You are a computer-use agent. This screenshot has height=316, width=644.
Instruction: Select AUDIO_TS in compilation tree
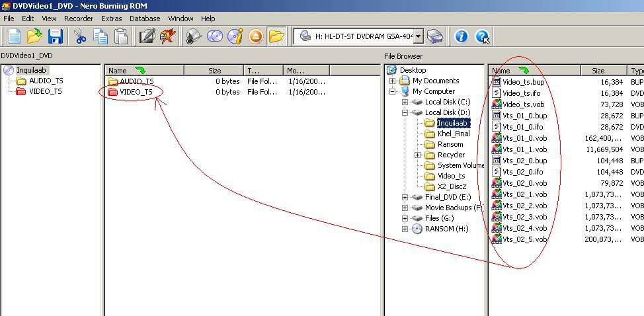pyautogui.click(x=46, y=81)
